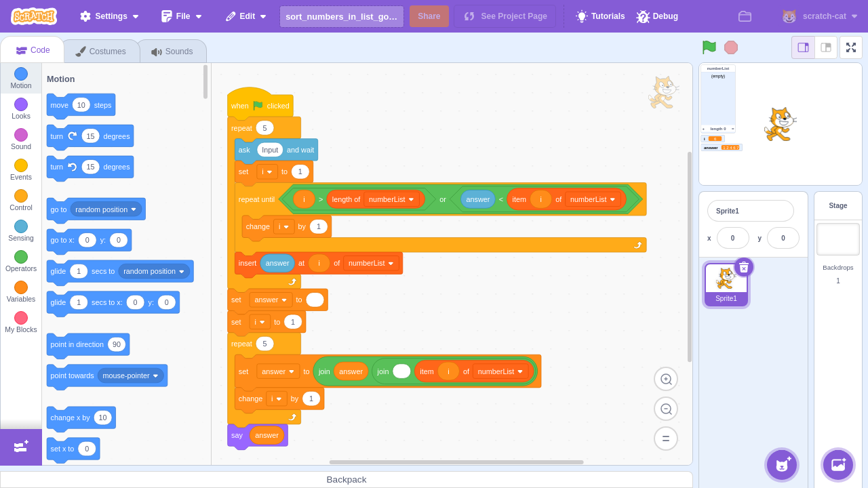This screenshot has width=868, height=488.
Task: Open answer variable dropdown in 'set answer to' join block
Action: pos(278,371)
